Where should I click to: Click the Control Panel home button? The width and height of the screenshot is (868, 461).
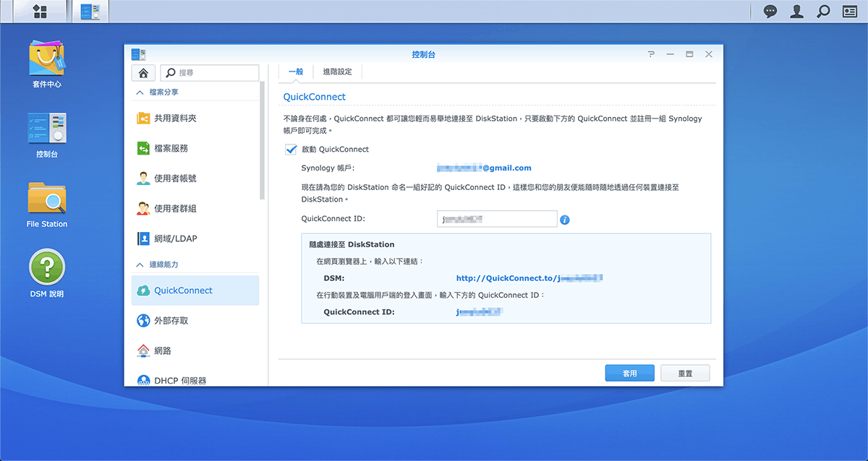point(143,73)
